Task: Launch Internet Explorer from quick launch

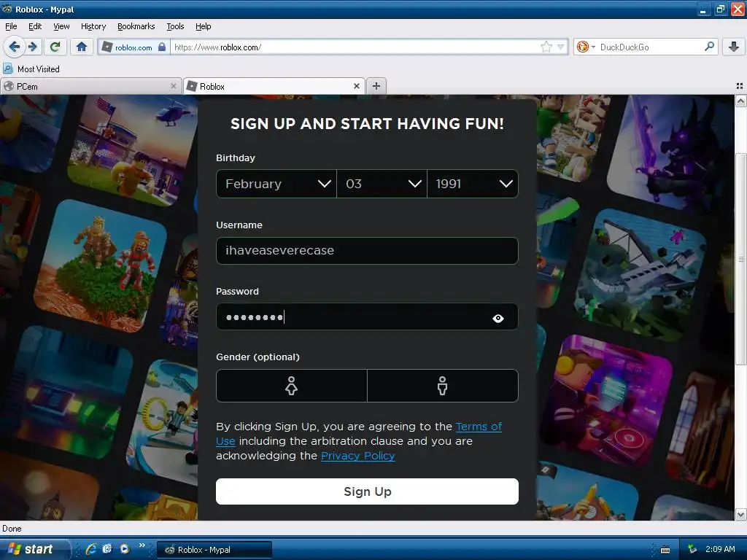Action: click(91, 549)
